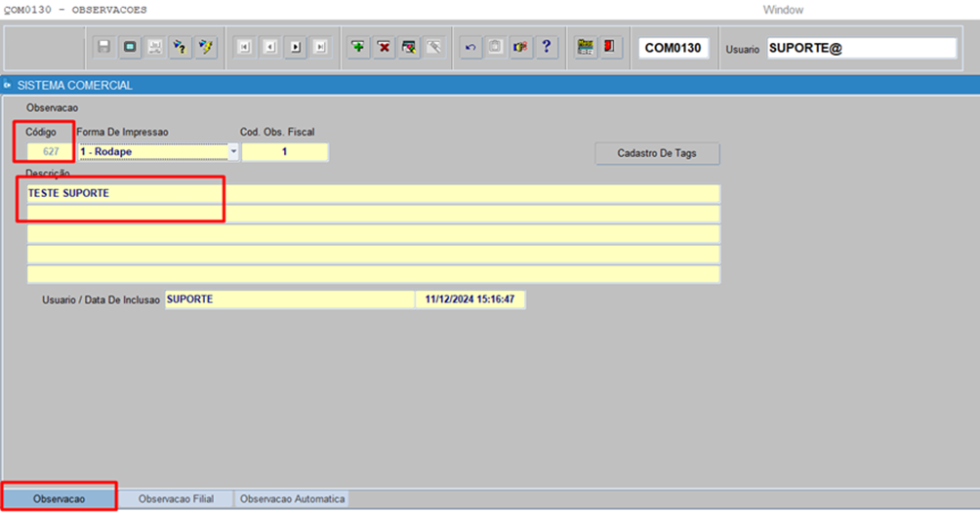Image resolution: width=980 pixels, height=513 pixels.
Task: Click the Cod. Obs. Fiscal field
Action: pyautogui.click(x=285, y=152)
